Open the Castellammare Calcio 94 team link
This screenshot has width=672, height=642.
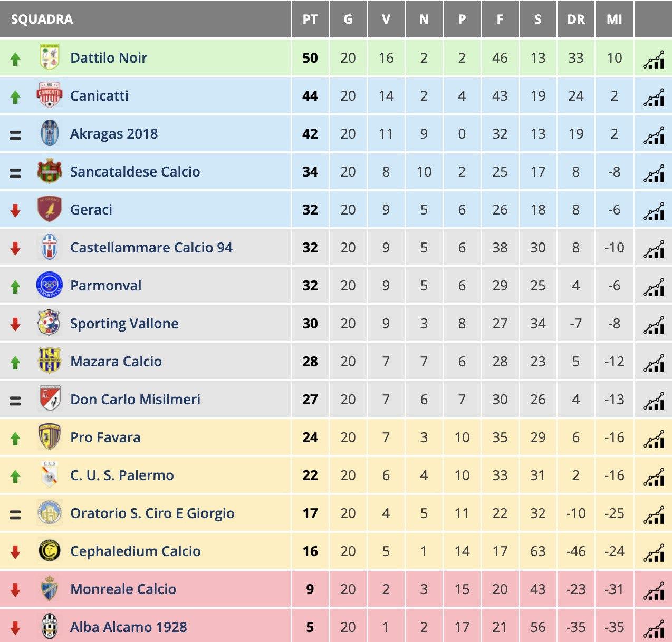[x=151, y=248]
